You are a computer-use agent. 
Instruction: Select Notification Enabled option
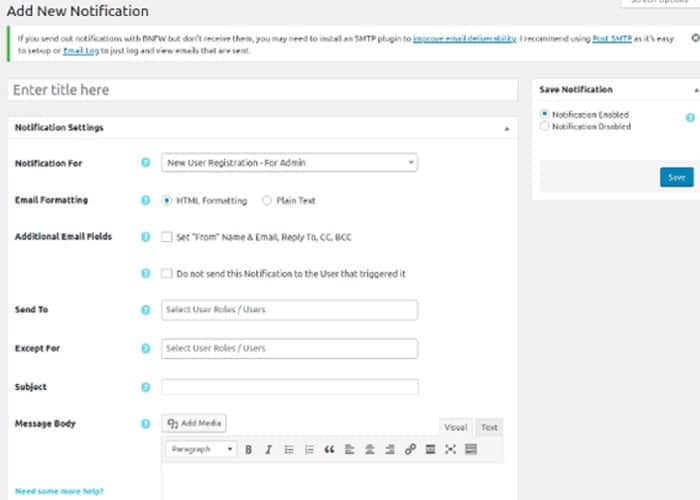click(544, 114)
